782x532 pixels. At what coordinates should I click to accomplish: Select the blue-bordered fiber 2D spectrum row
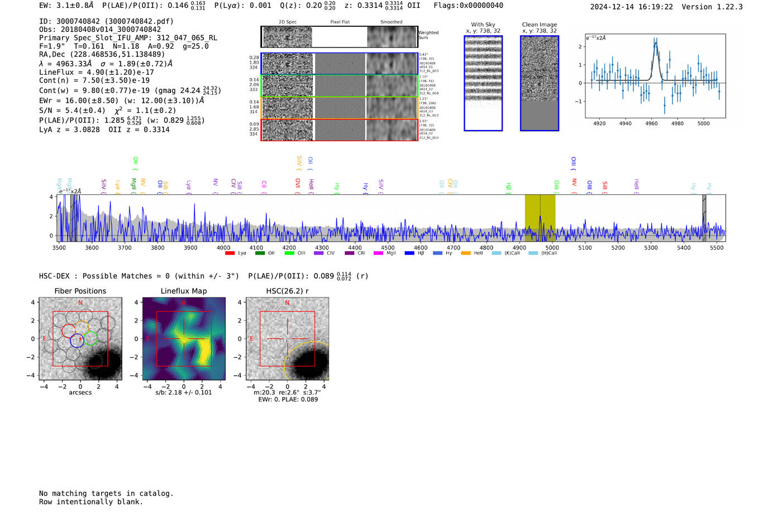(x=339, y=64)
